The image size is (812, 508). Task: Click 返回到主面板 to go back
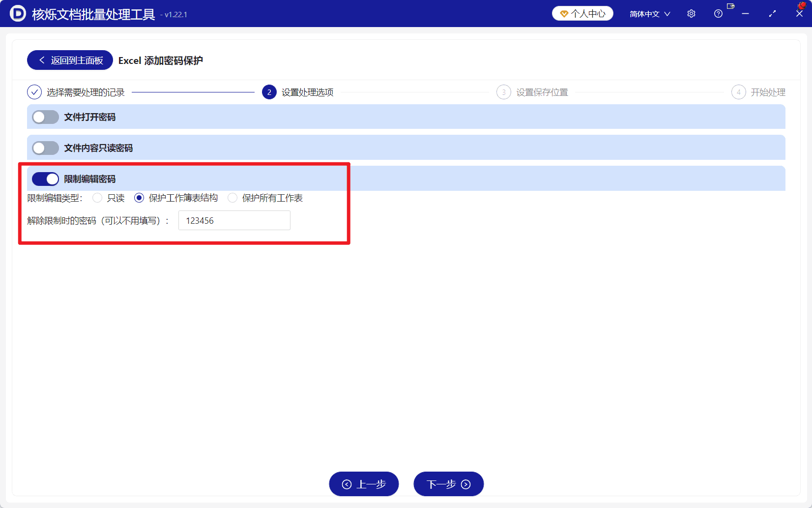[69, 60]
